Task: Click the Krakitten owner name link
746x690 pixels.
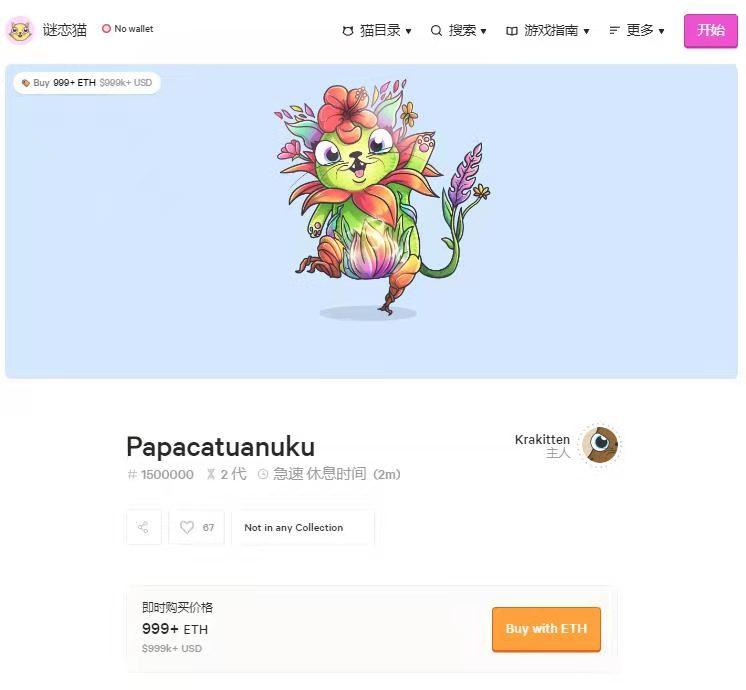Action: pyautogui.click(x=542, y=440)
